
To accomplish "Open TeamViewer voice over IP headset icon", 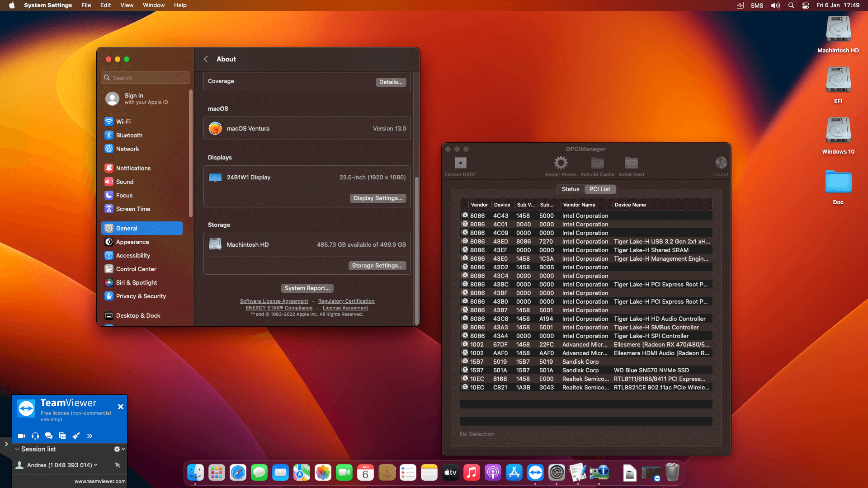I will [x=35, y=436].
